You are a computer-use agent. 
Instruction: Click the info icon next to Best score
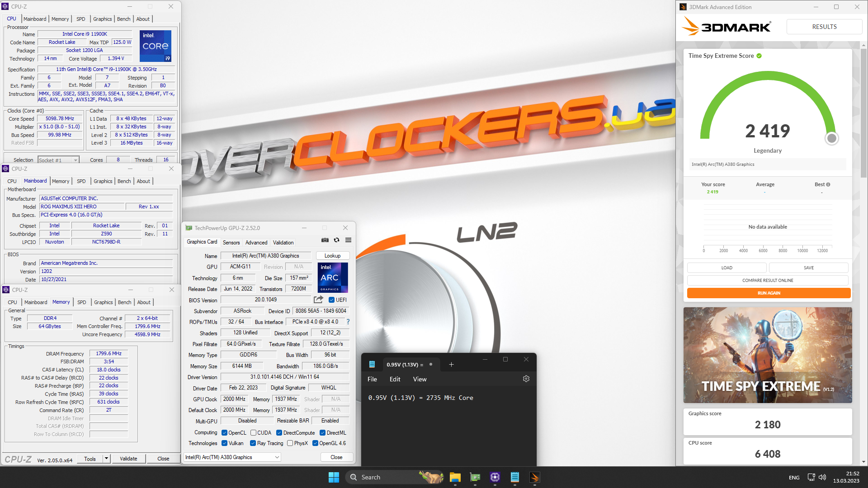click(x=828, y=184)
